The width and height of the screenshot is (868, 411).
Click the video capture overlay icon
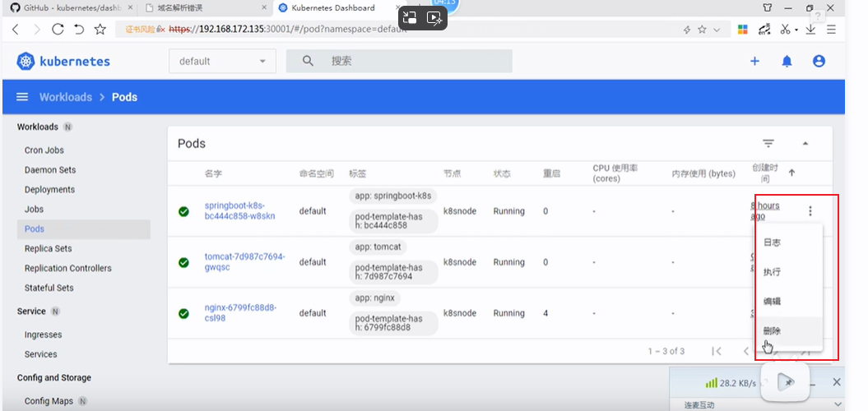click(434, 18)
